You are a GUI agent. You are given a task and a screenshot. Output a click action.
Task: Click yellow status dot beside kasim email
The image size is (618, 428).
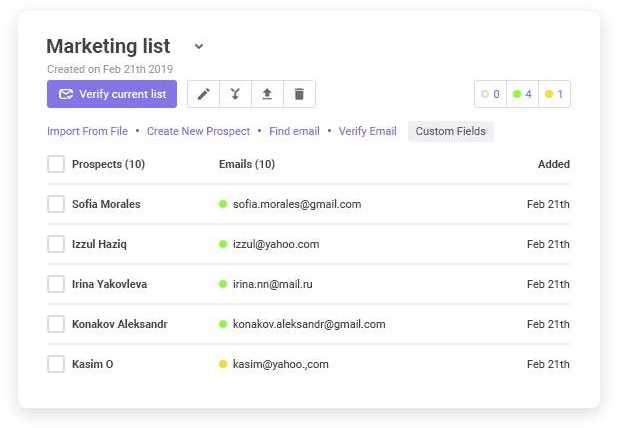point(223,364)
